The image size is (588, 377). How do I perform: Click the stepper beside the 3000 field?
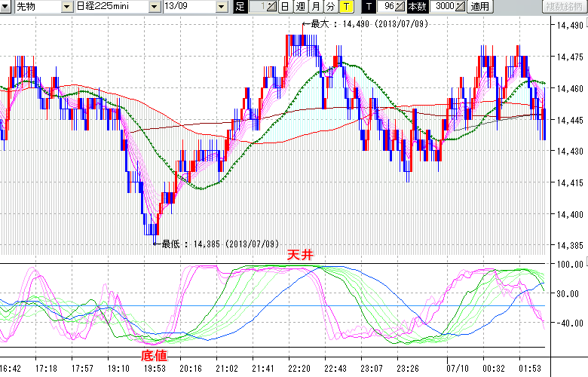tap(461, 7)
